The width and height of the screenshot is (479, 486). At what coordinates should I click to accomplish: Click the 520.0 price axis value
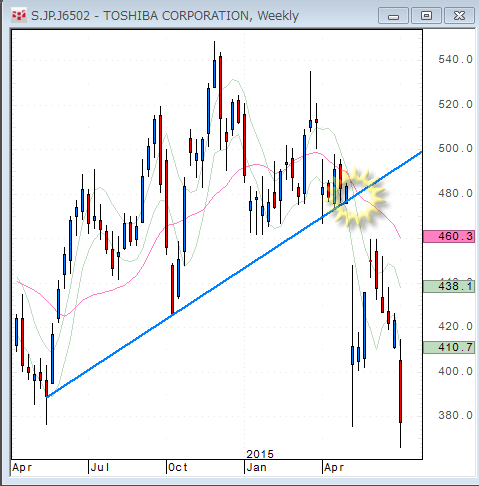[x=455, y=104]
